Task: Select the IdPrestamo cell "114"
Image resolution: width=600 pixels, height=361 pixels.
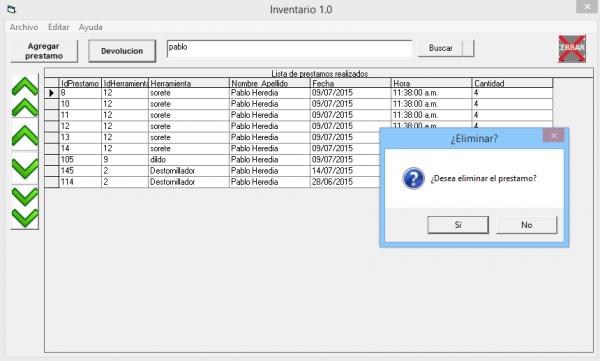Action: [80, 182]
